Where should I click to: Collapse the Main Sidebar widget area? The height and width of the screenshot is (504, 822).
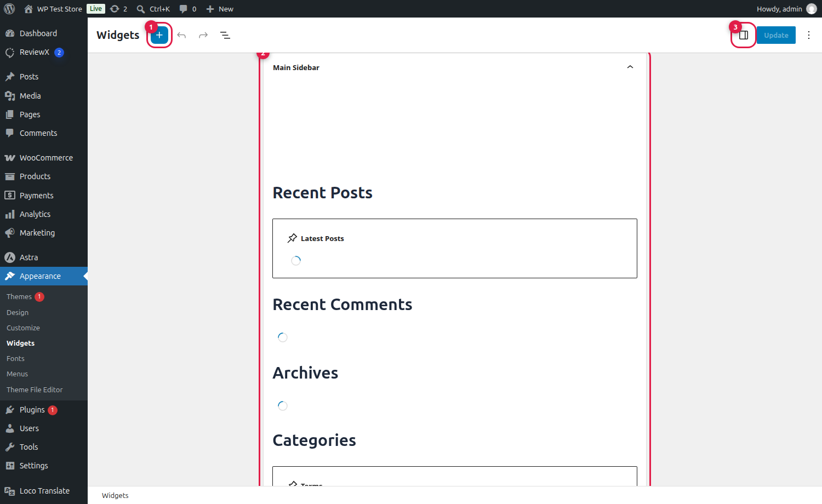630,67
